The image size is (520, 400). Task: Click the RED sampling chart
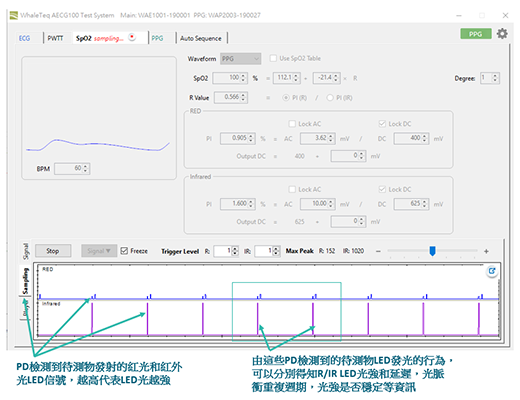(268, 282)
